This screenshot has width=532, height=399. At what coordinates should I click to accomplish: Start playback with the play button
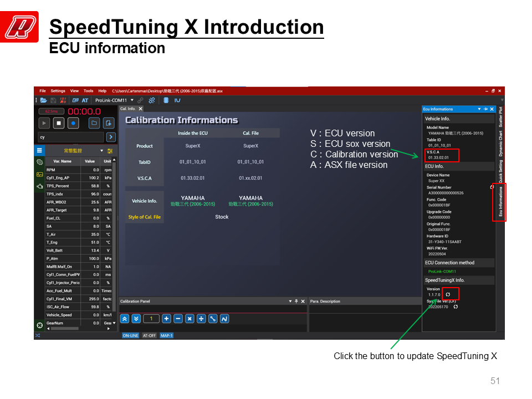pyautogui.click(x=44, y=123)
